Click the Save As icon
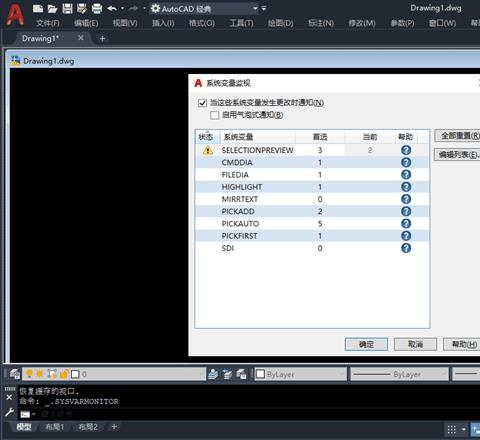 82,8
